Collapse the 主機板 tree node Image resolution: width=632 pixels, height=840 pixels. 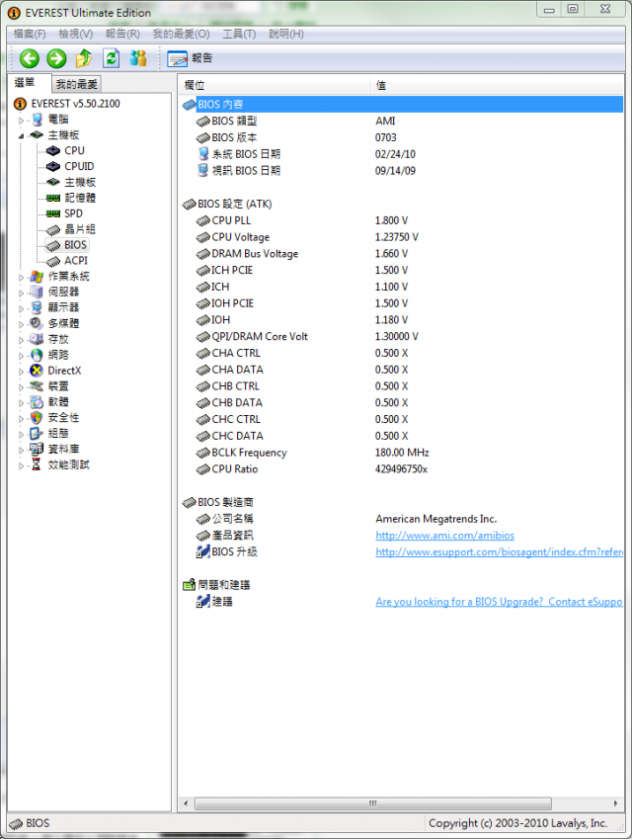coord(22,135)
